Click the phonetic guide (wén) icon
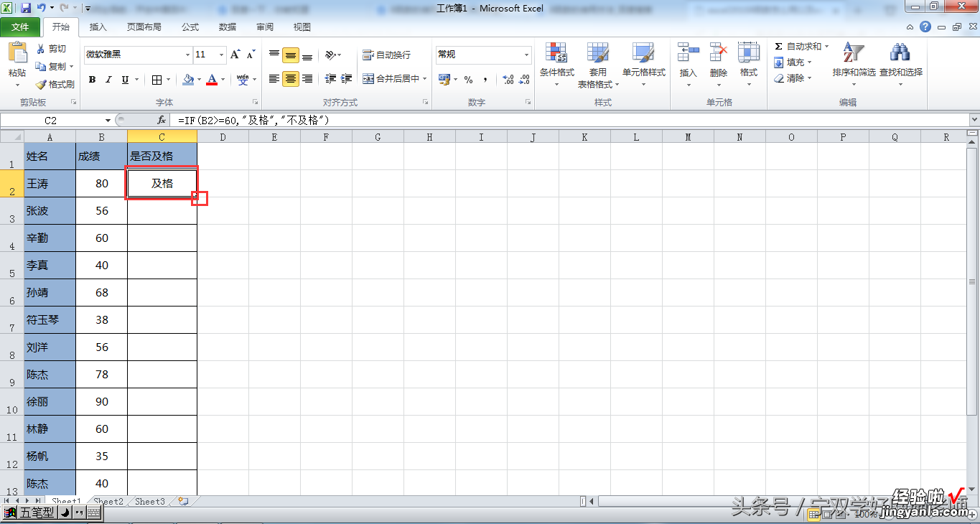The height and width of the screenshot is (524, 980). pos(243,80)
